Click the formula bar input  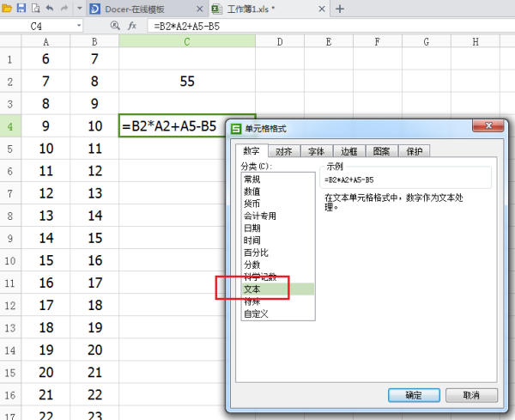point(330,26)
